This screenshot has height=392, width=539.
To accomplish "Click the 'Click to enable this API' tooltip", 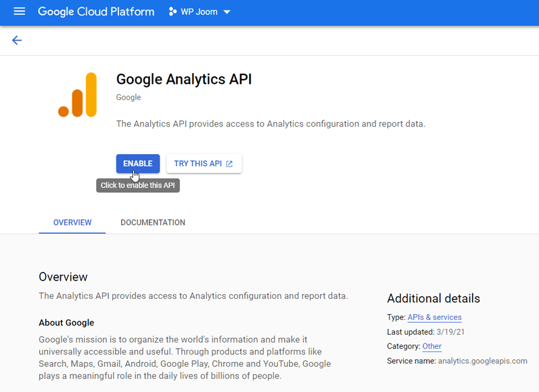I will tap(138, 185).
